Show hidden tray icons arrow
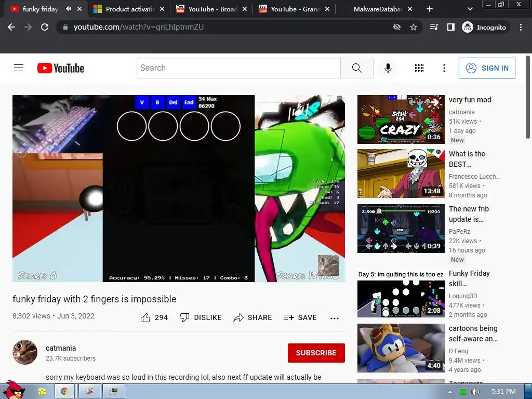532x399 pixels. pyautogui.click(x=450, y=392)
